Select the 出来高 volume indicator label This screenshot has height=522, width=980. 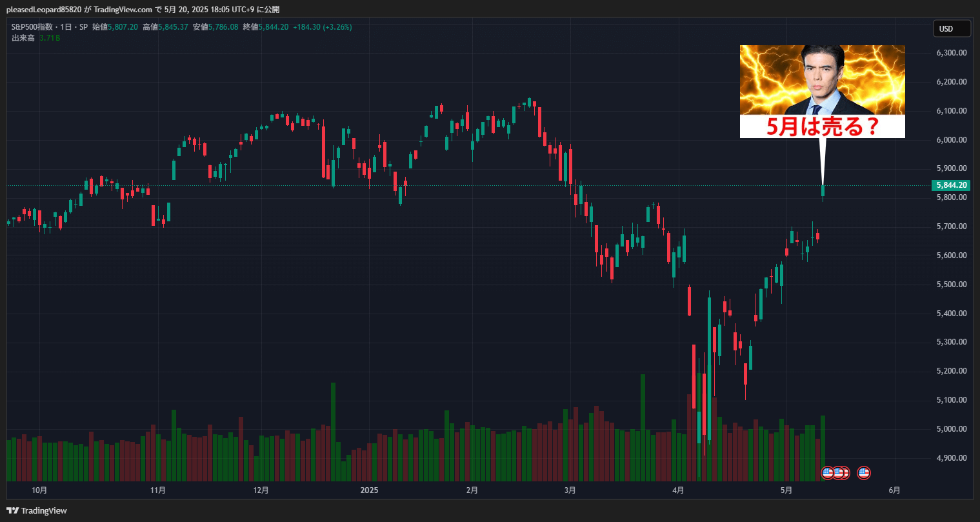(23, 38)
